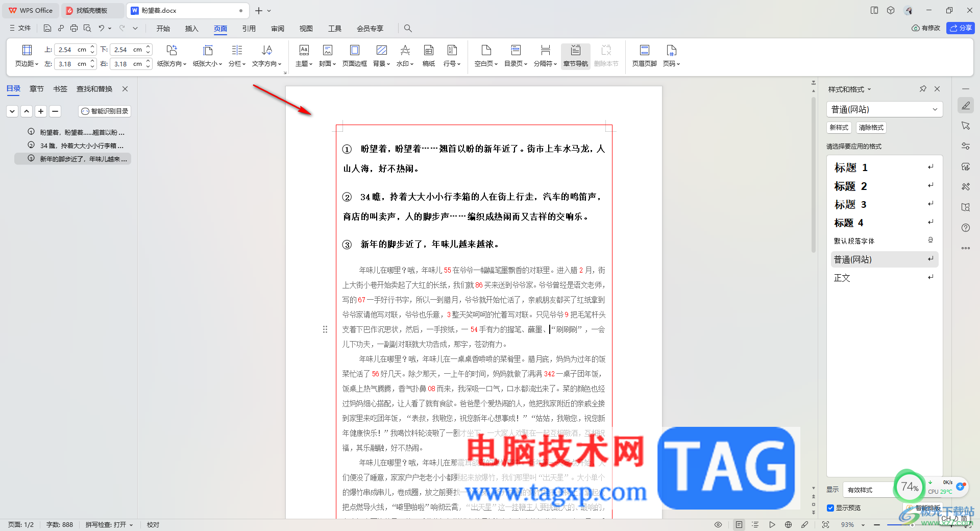Switch to web layout globe icon
The width and height of the screenshot is (980, 531).
788,524
